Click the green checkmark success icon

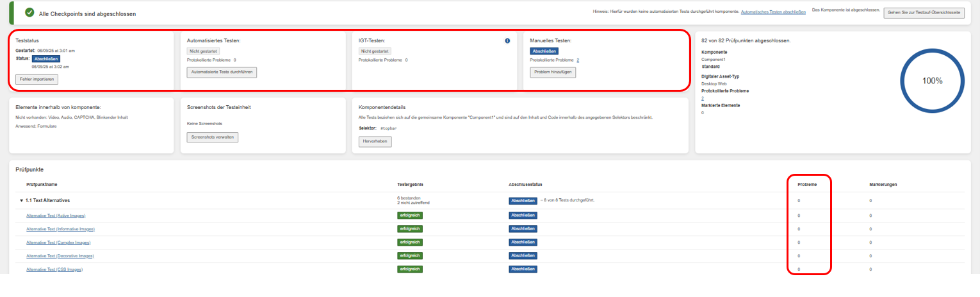pyautogui.click(x=29, y=13)
